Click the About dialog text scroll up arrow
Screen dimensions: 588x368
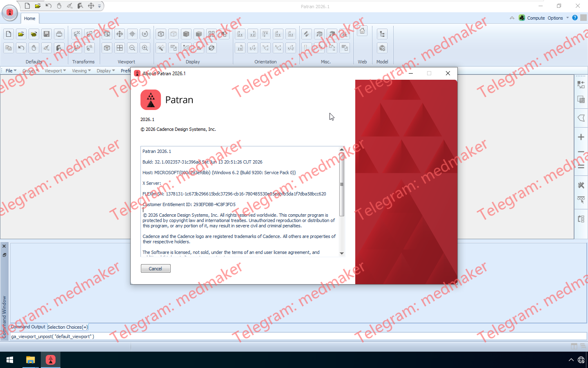tap(342, 150)
